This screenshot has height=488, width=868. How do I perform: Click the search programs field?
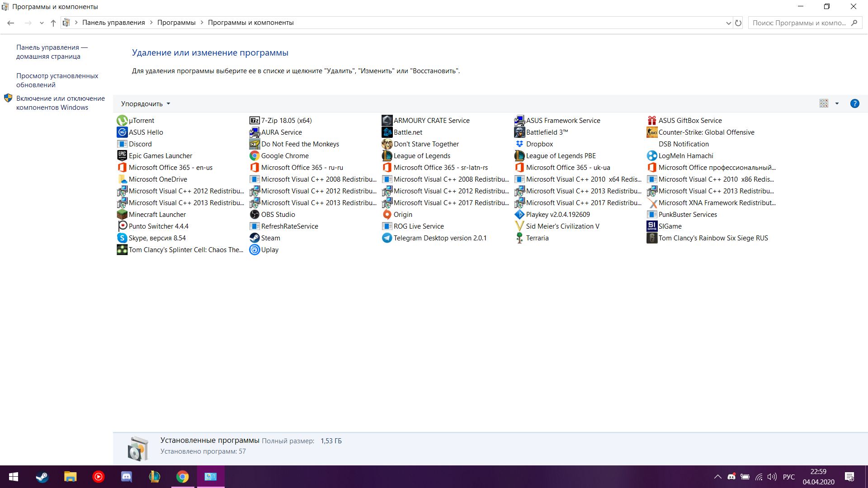pyautogui.click(x=805, y=23)
